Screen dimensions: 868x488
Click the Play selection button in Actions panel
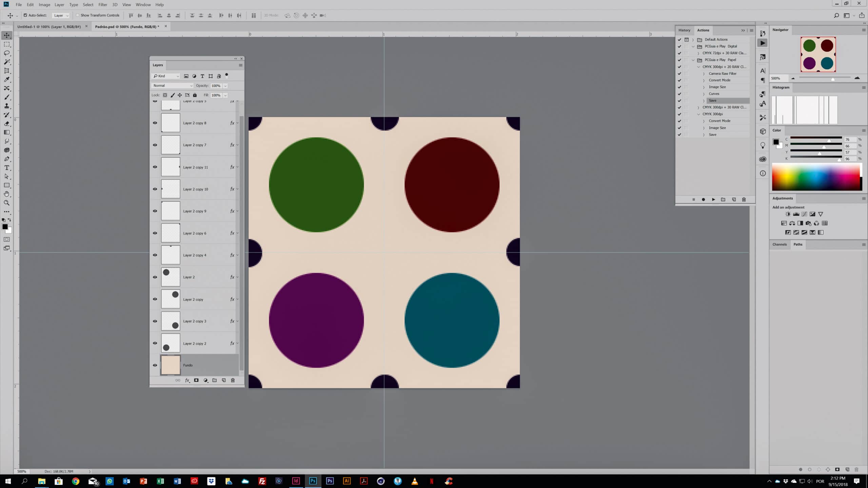pyautogui.click(x=713, y=200)
